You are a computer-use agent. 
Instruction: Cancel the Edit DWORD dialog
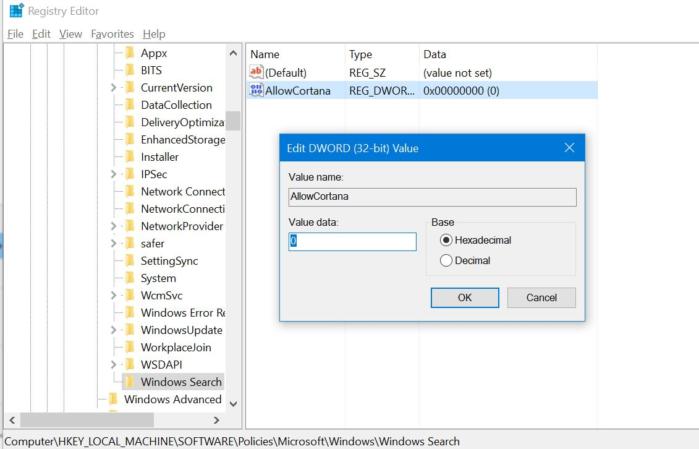(541, 298)
